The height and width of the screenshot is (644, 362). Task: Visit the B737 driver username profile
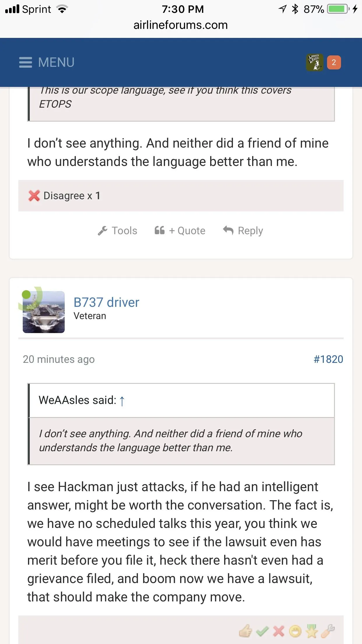pyautogui.click(x=106, y=302)
